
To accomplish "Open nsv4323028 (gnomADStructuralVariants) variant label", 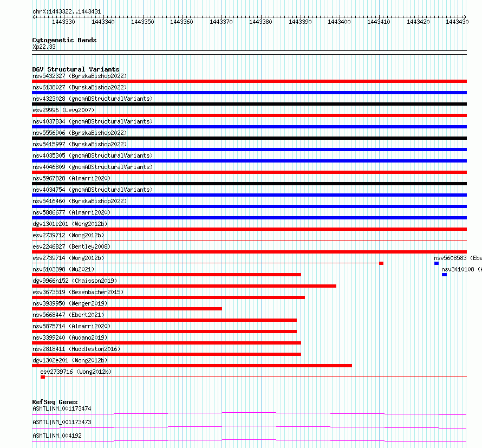I will 93,99.
